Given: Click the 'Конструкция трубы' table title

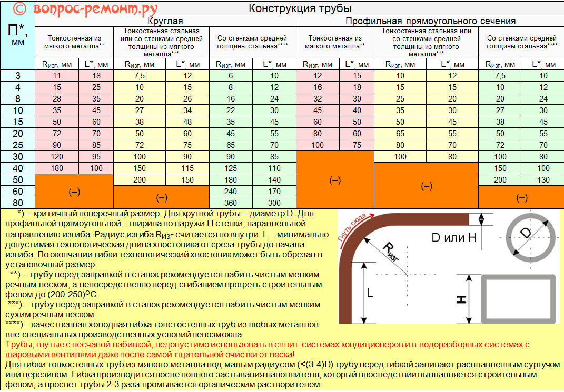Looking at the screenshot, I should click(299, 8).
